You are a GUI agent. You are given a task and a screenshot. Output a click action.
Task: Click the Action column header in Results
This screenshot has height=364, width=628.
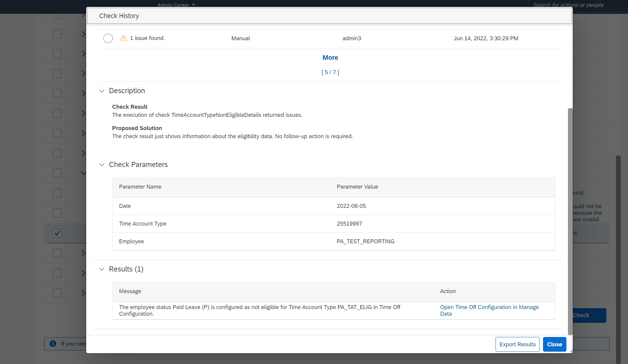pos(448,291)
